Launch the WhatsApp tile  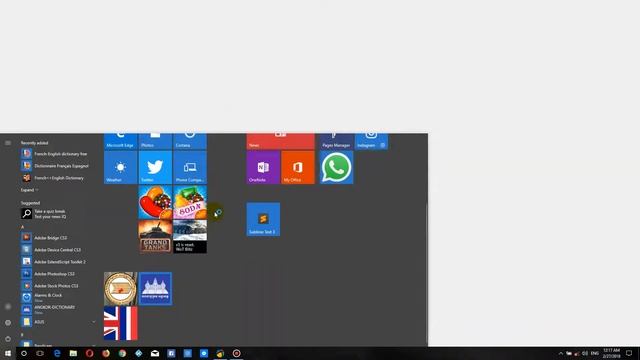pyautogui.click(x=336, y=167)
